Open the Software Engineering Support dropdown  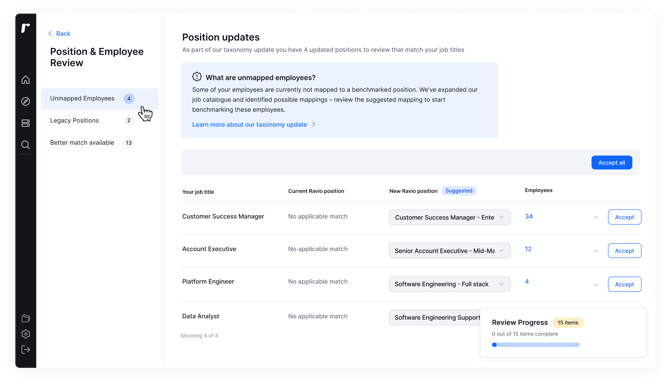click(x=435, y=317)
